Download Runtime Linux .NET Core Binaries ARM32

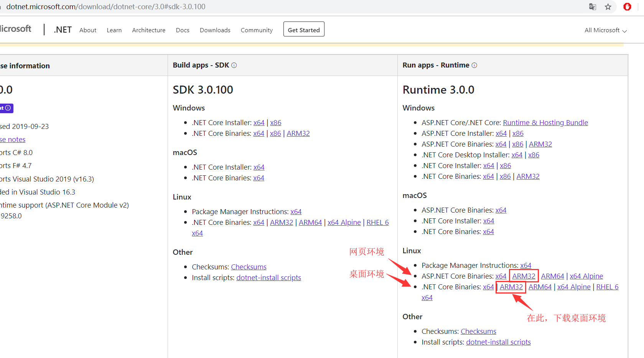point(511,287)
